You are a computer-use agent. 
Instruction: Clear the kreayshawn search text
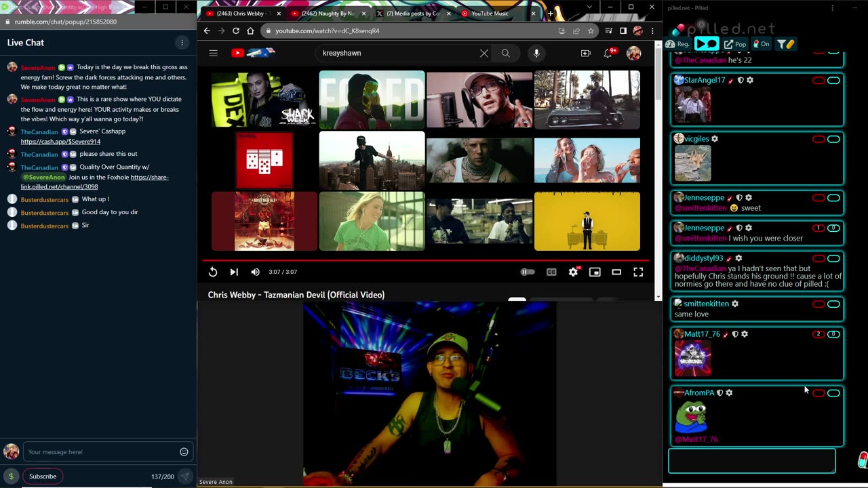click(x=484, y=53)
